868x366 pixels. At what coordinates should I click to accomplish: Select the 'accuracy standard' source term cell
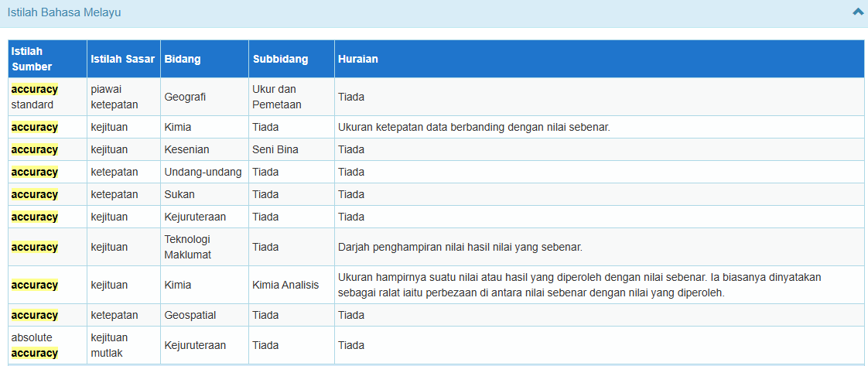coord(48,97)
